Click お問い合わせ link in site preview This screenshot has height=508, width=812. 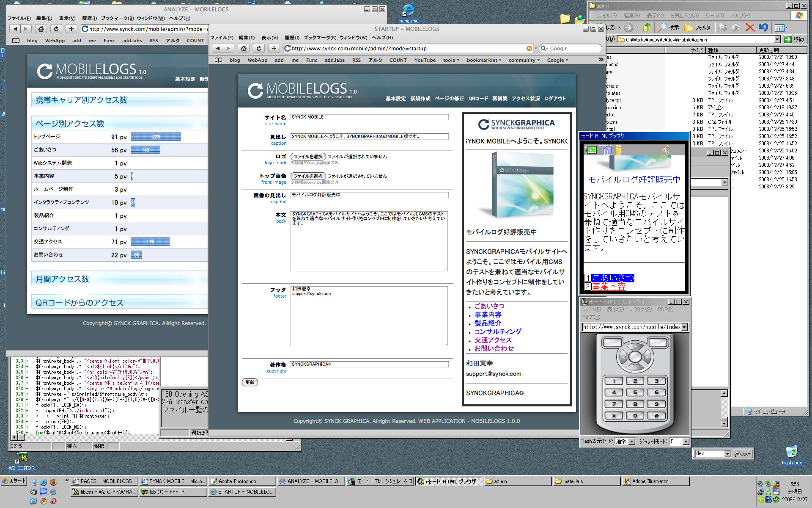pyautogui.click(x=494, y=348)
